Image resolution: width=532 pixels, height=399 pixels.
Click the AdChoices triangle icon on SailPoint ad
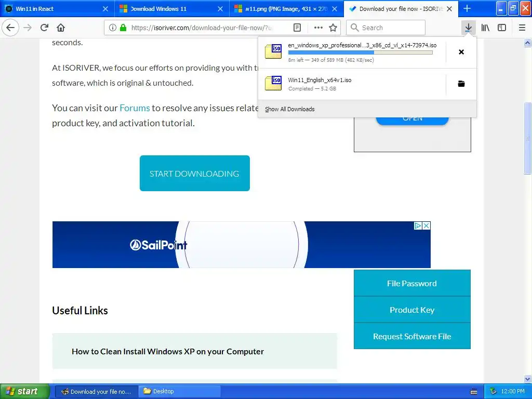418,225
